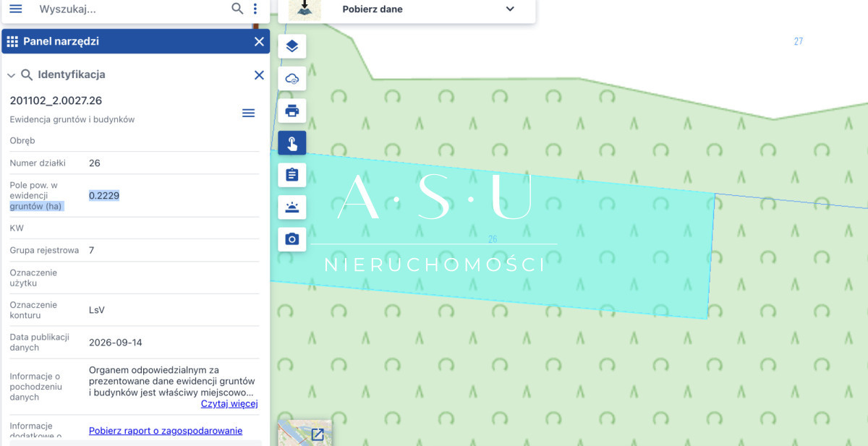The width and height of the screenshot is (868, 446).
Task: Click the horizon sunrise tool icon
Action: pos(292,207)
